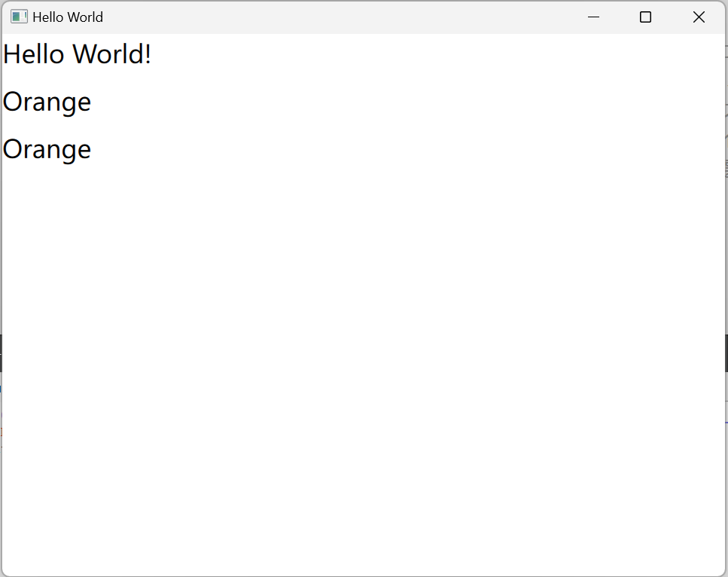Click the capital "H" starting the large heading
The height and width of the screenshot is (577, 728).
[x=11, y=54]
